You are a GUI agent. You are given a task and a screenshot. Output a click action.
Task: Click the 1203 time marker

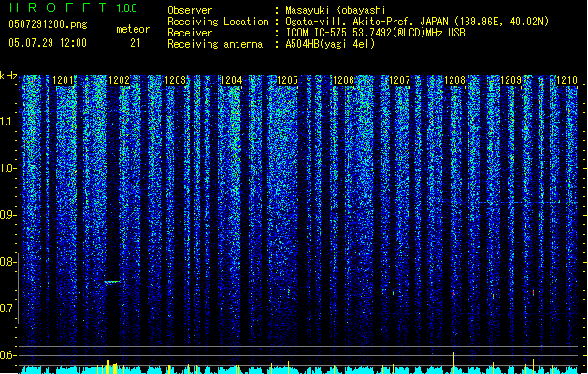pos(175,80)
